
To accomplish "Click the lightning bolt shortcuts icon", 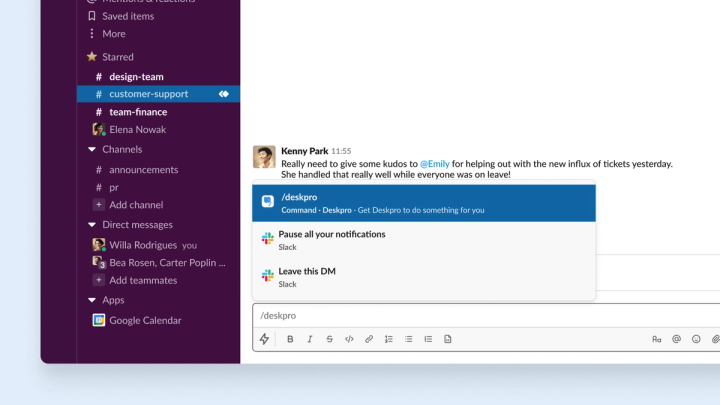I will (x=264, y=339).
